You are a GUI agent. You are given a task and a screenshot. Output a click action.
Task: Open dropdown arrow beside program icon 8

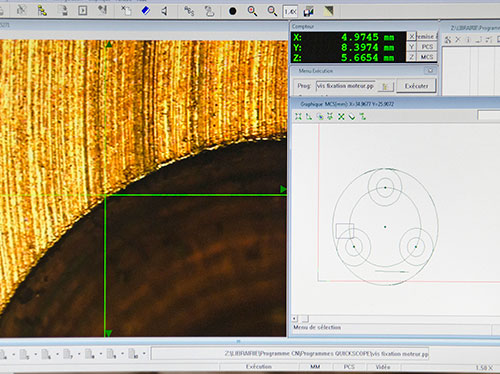coord(101,354)
